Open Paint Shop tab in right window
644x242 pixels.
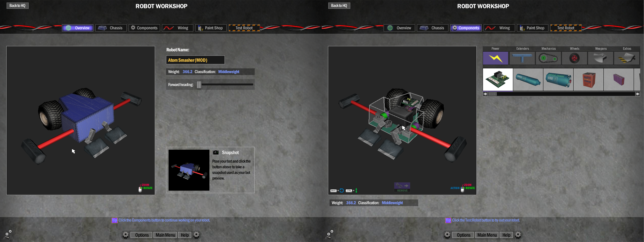[x=533, y=28]
